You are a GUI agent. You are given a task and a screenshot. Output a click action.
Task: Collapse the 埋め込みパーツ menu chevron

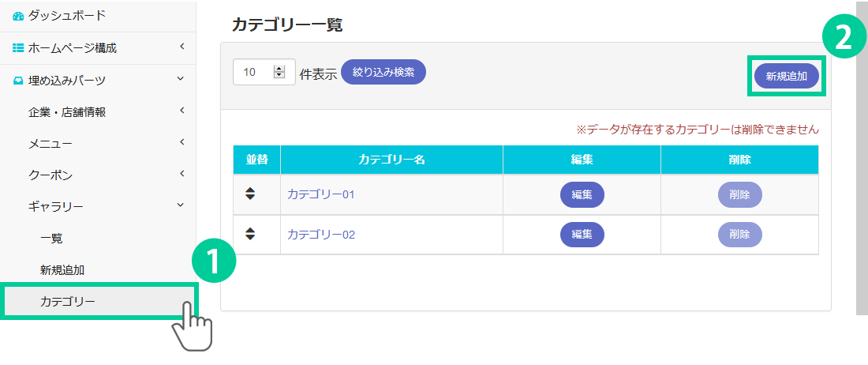coord(181,79)
